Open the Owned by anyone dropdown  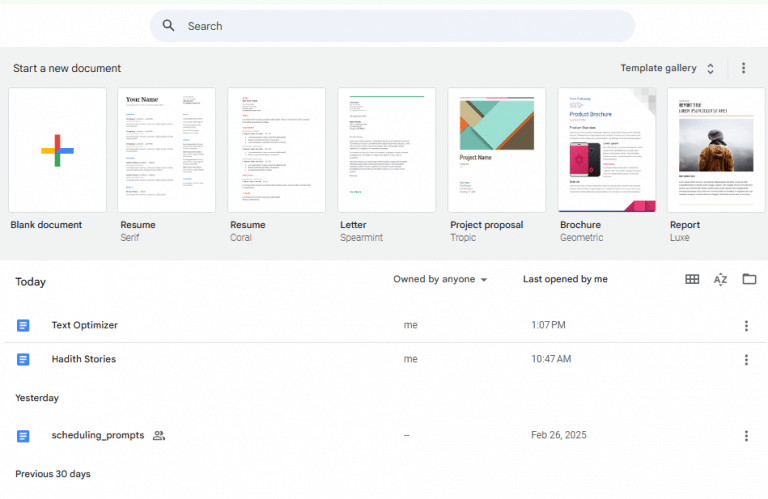point(440,280)
